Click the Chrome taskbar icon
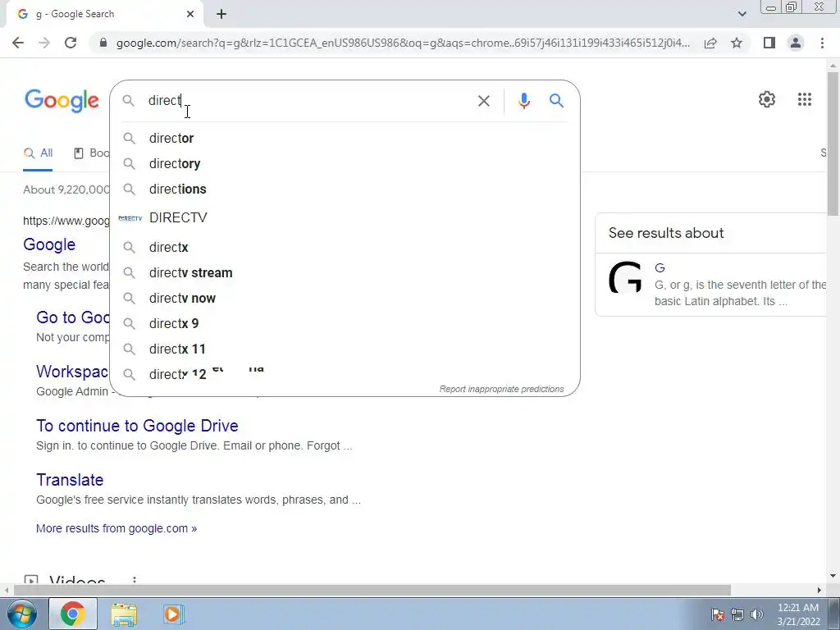Screen dimensions: 840x630 click(73, 614)
